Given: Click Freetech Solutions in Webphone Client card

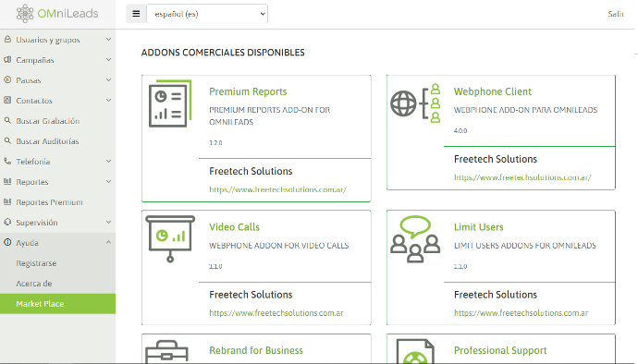Looking at the screenshot, I should click(496, 159).
